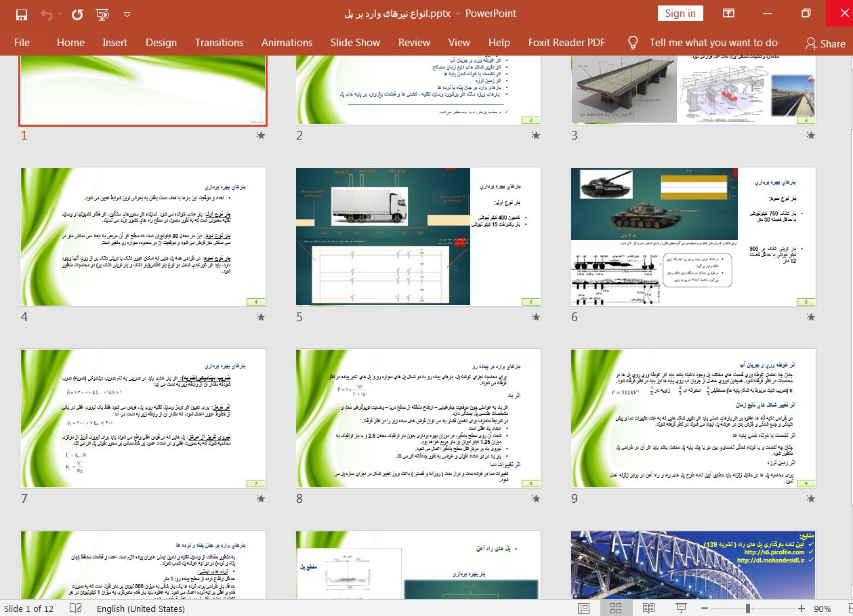Open Ribbon Display Options icon

pos(728,14)
